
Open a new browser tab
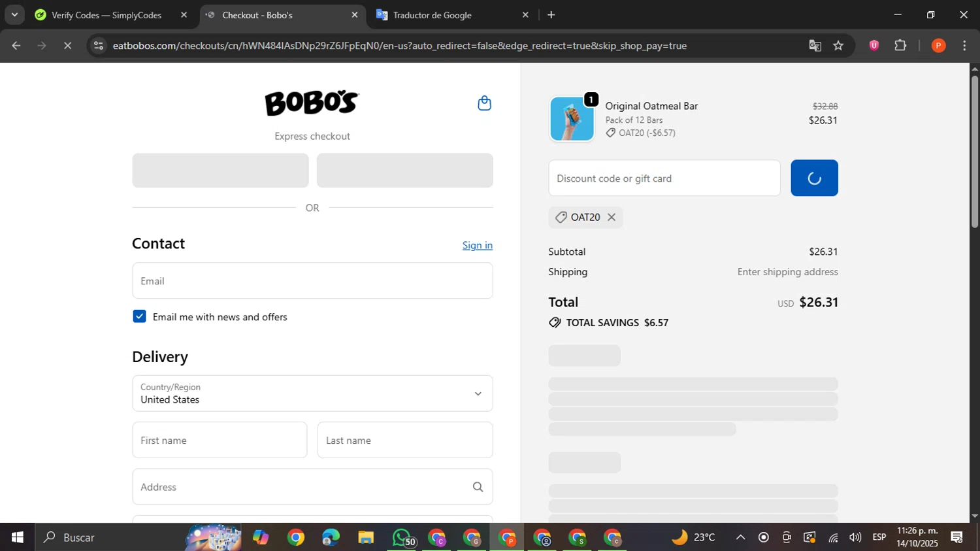tap(551, 15)
